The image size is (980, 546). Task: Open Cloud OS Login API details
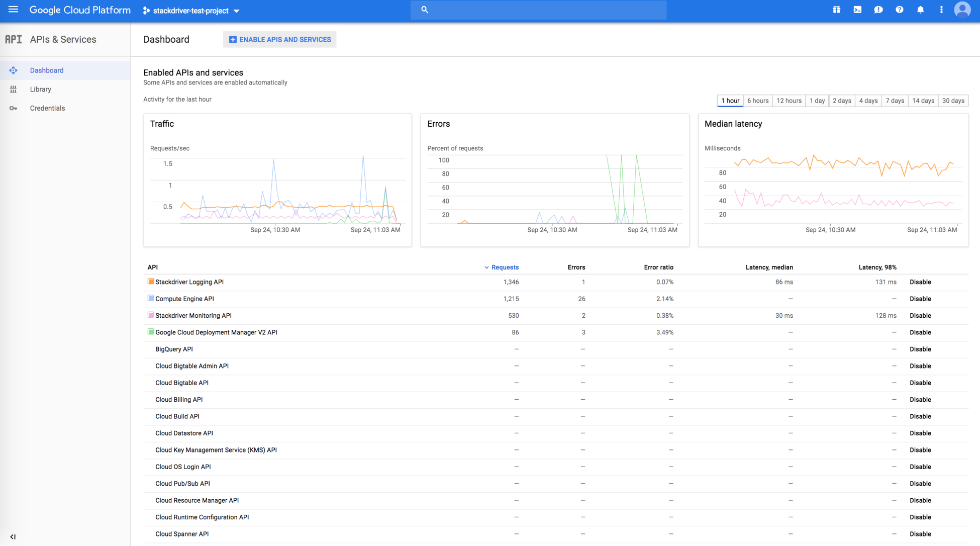[183, 467]
